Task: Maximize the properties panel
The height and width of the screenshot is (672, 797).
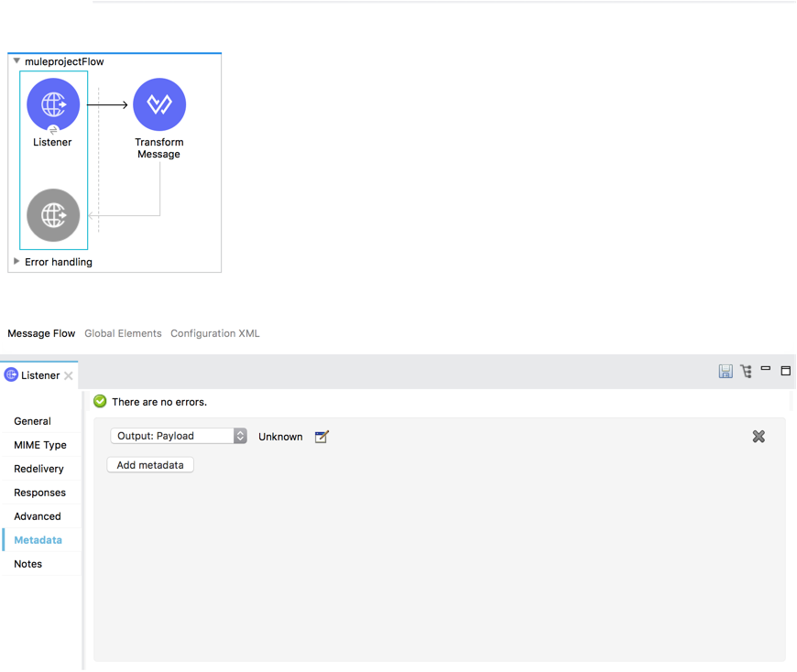Action: [785, 370]
